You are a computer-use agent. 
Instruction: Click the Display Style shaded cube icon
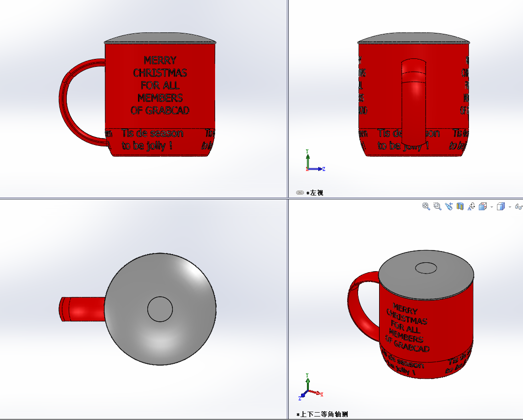point(500,206)
